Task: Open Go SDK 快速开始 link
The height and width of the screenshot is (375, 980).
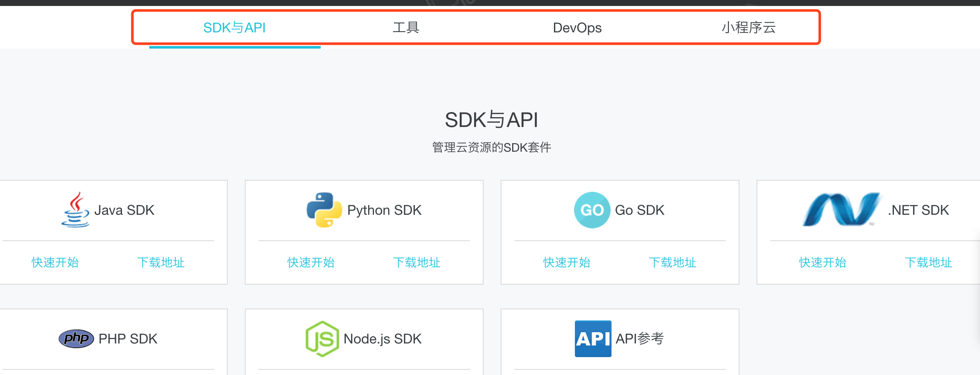Action: tap(567, 262)
